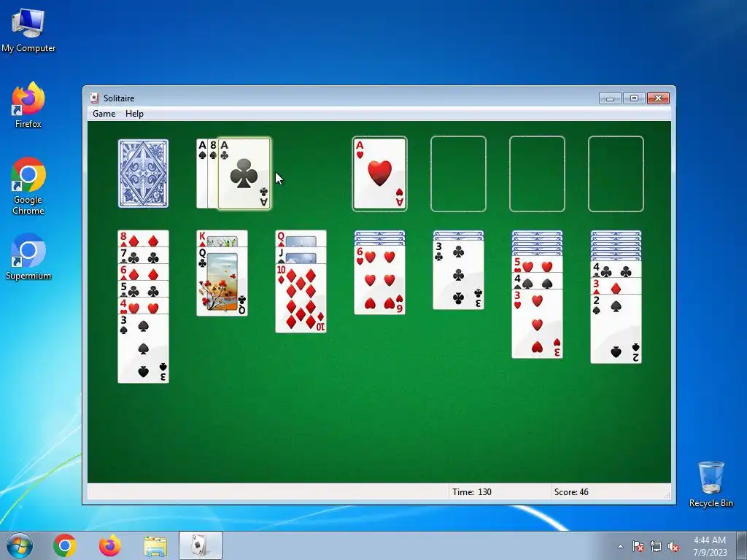Click the Solitaire title bar icon
747x560 pixels.
(x=94, y=98)
